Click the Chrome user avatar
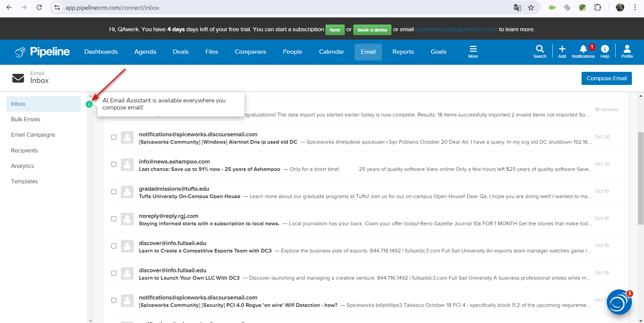Image resolution: width=644 pixels, height=323 pixels. [620, 7]
